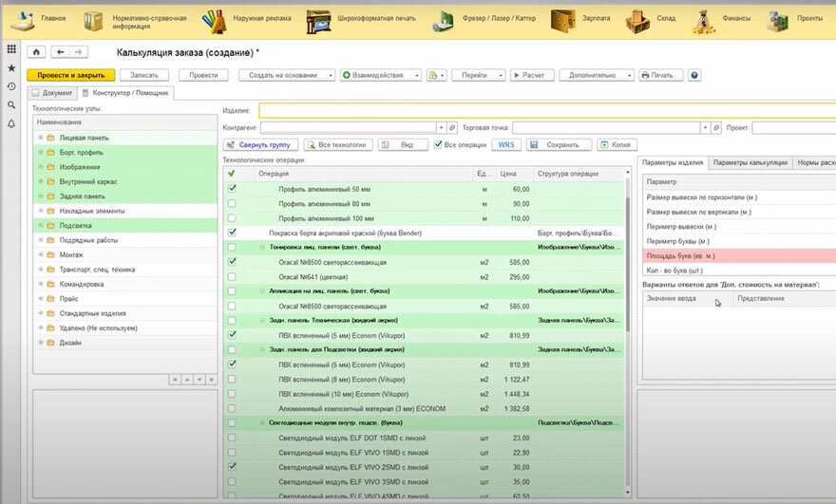Image resolution: width=836 pixels, height=504 pixels.
Task: Navigate forward with right arrow
Action: tap(78, 51)
